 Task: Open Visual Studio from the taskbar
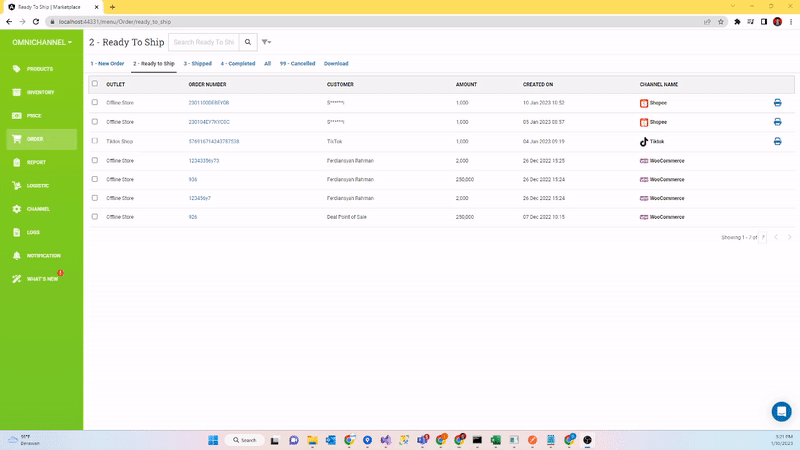tap(386, 440)
